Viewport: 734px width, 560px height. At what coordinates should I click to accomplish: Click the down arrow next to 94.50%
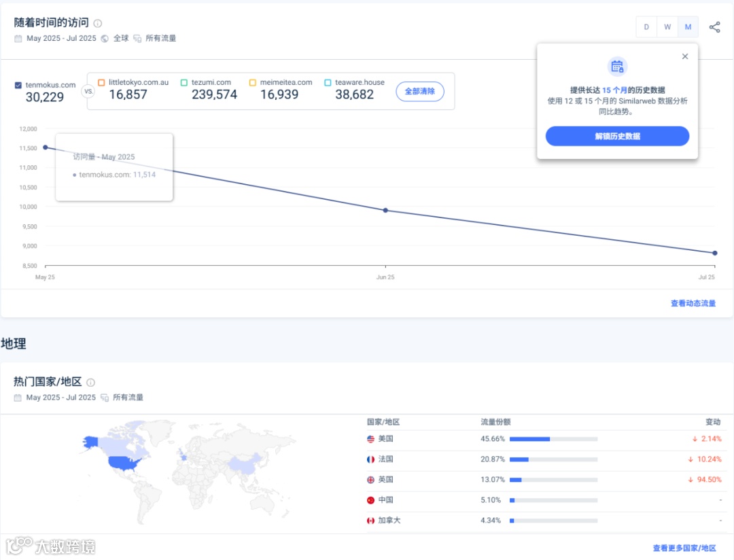tap(691, 480)
